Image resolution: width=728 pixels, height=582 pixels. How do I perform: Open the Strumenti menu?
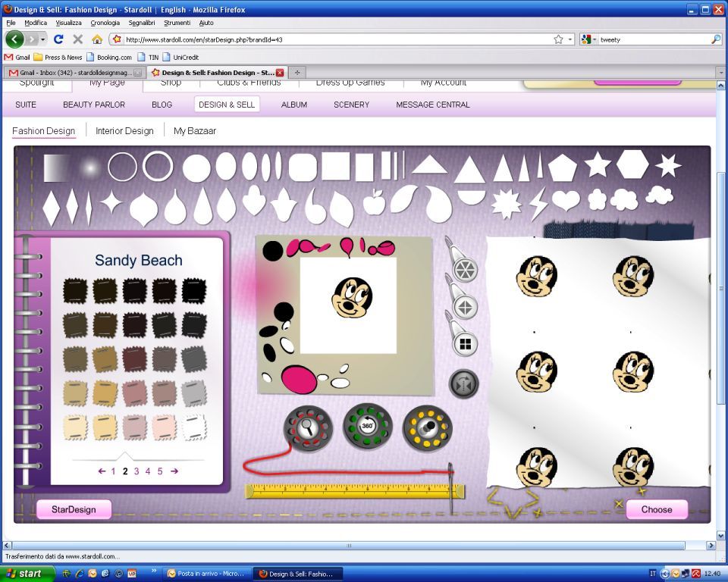pos(177,22)
